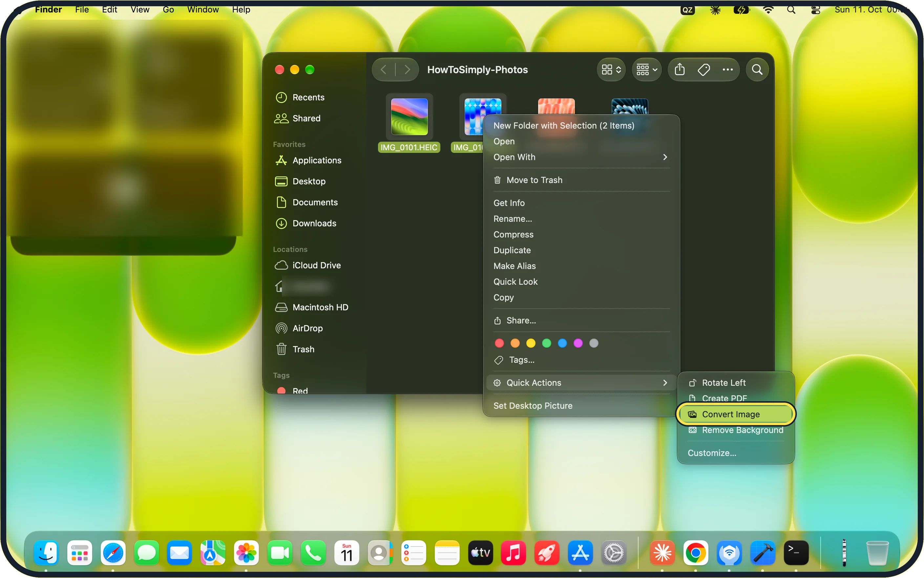Choose Quick Look
This screenshot has width=924, height=578.
[515, 282]
